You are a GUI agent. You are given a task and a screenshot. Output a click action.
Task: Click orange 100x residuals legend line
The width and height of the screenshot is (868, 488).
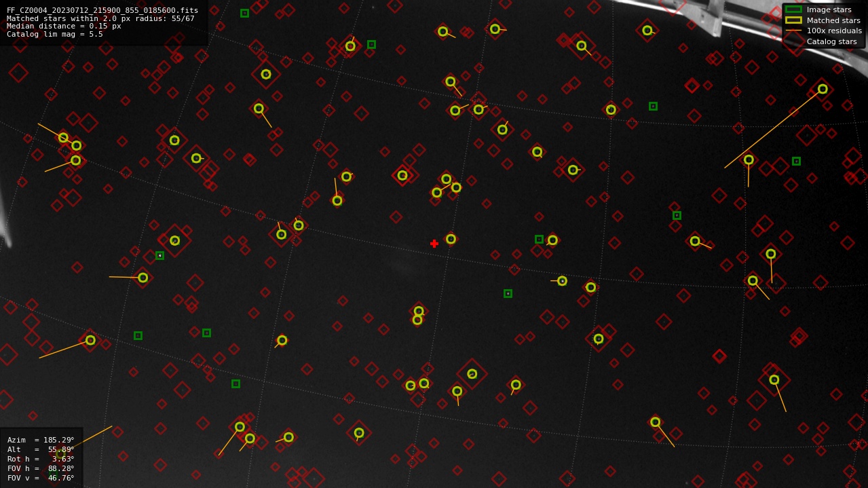(x=793, y=31)
